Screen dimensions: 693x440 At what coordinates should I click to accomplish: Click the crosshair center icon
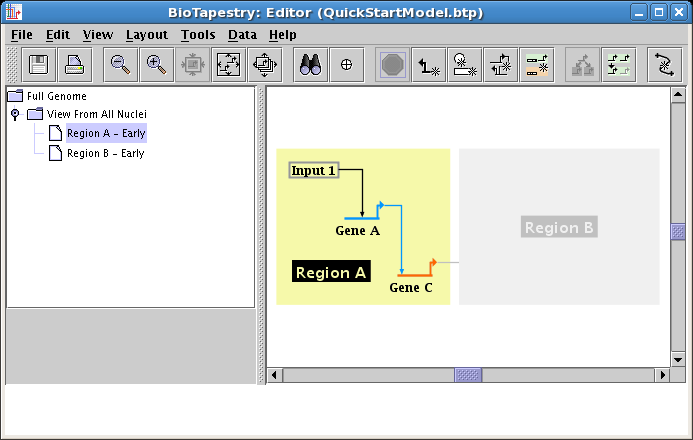point(347,65)
